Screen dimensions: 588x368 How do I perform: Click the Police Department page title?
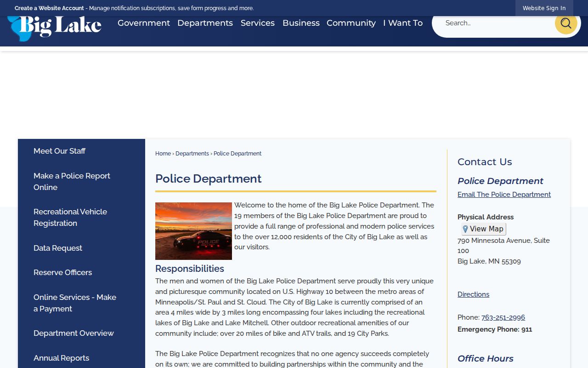[208, 178]
